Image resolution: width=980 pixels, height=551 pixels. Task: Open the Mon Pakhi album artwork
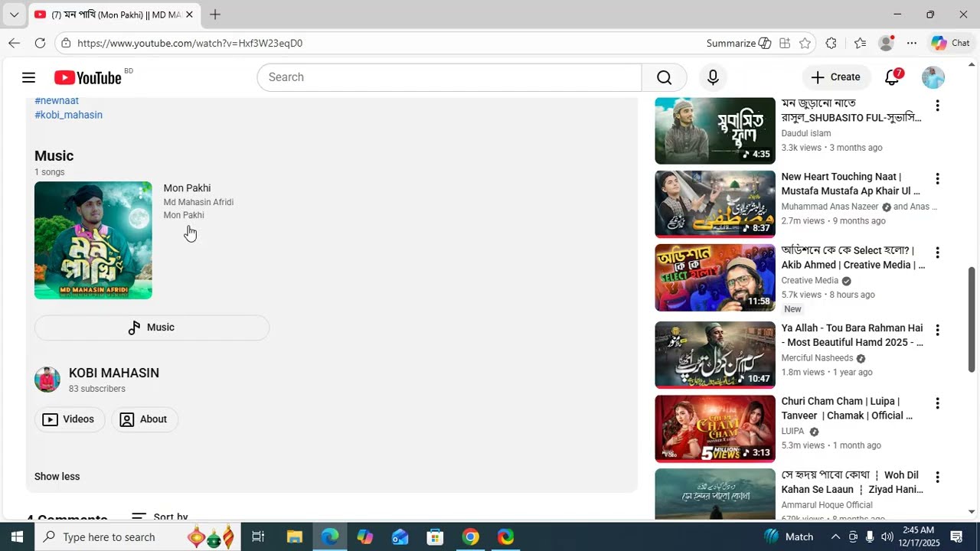(93, 240)
